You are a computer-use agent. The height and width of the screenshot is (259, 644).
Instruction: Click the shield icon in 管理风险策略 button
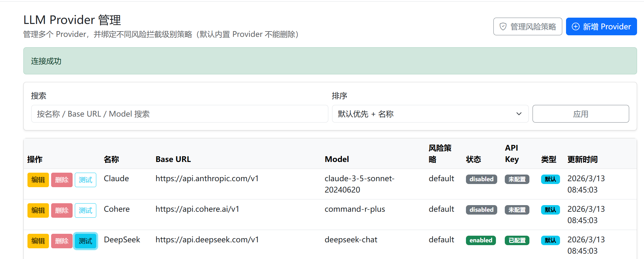click(x=503, y=26)
